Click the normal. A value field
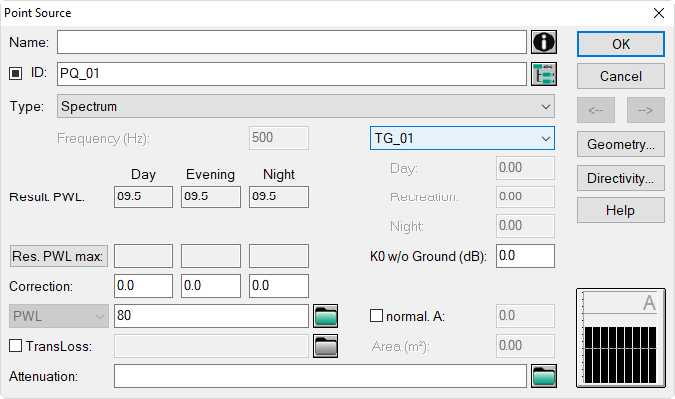675x399 pixels. tap(525, 316)
